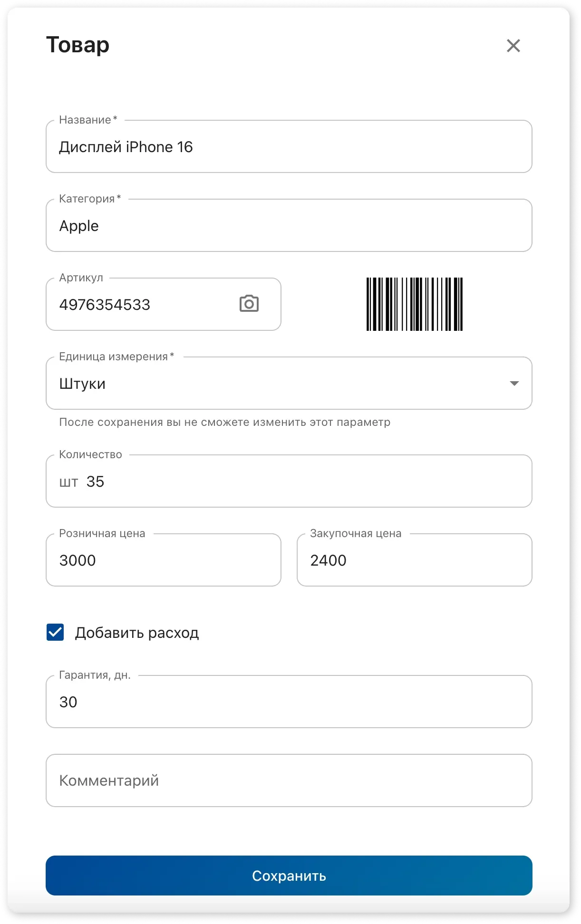The image size is (581, 924).
Task: Close the Товар dialog
Action: point(513,46)
